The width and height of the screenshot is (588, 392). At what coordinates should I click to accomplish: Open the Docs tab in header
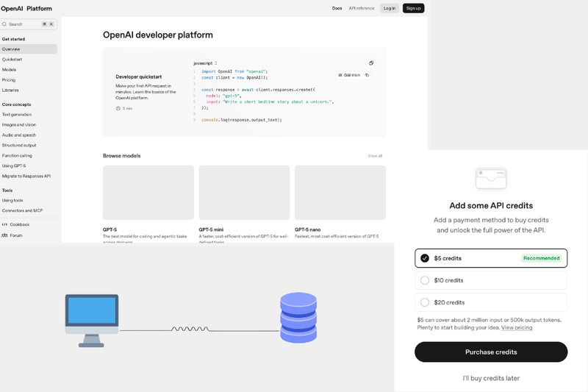click(337, 8)
